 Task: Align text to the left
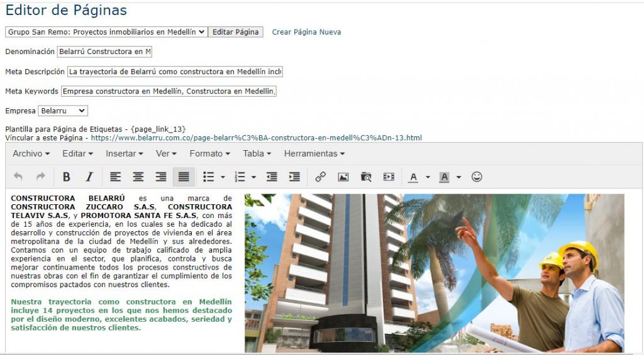tap(115, 177)
